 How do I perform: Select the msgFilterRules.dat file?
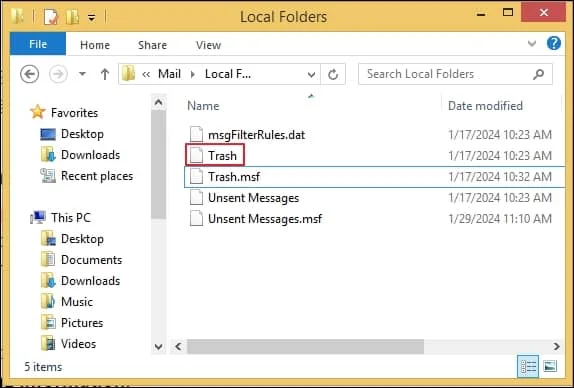[256, 135]
